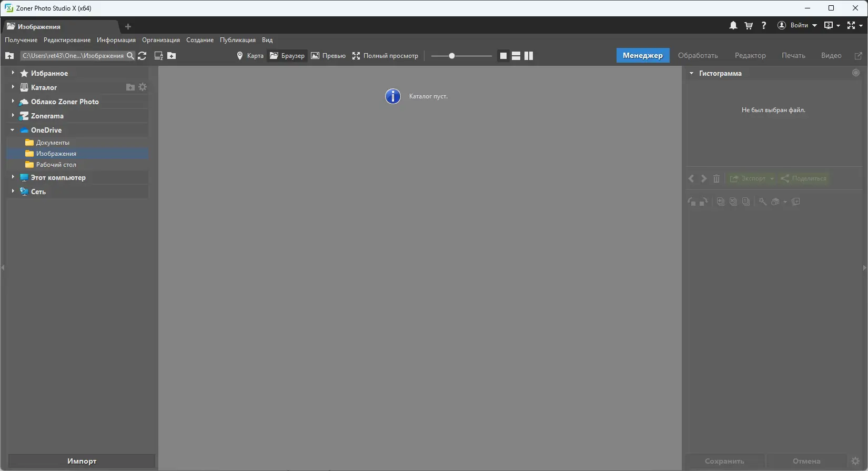The height and width of the screenshot is (471, 868).
Task: Open the Редактирование menu
Action: pyautogui.click(x=67, y=40)
